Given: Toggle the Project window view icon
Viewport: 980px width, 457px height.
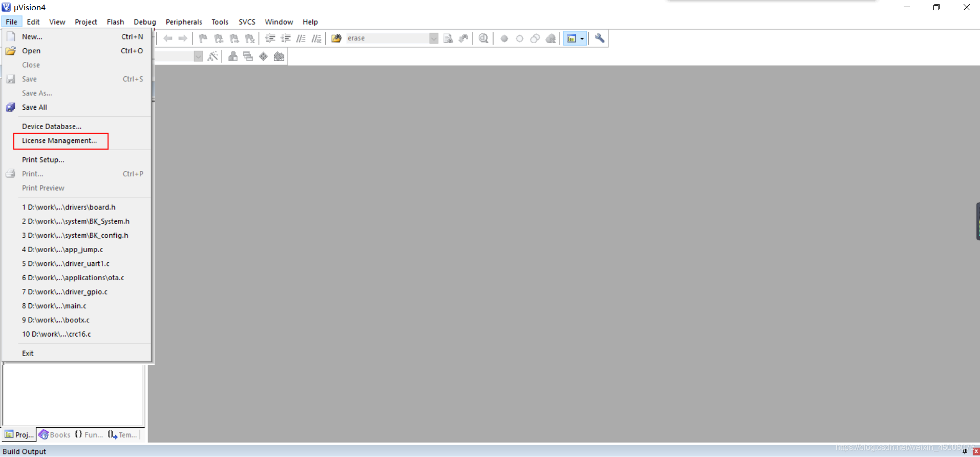Looking at the screenshot, I should pos(571,38).
